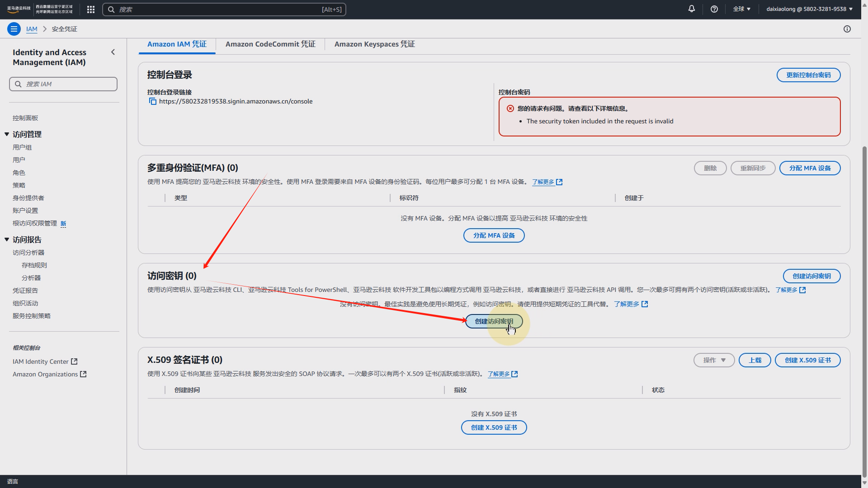Click the info circle icon at top right
Image resolution: width=868 pixels, height=488 pixels.
point(847,29)
